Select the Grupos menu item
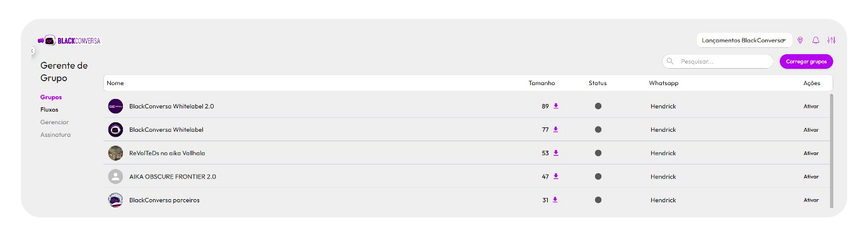 pyautogui.click(x=51, y=97)
